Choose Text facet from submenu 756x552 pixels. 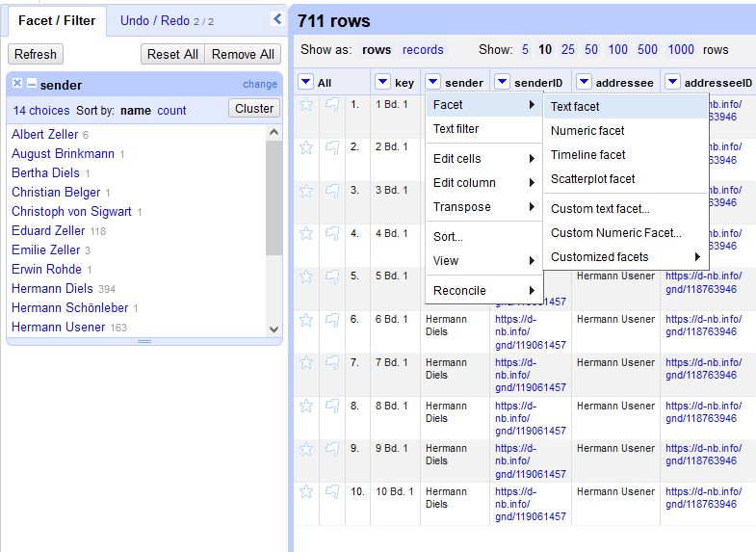[575, 106]
